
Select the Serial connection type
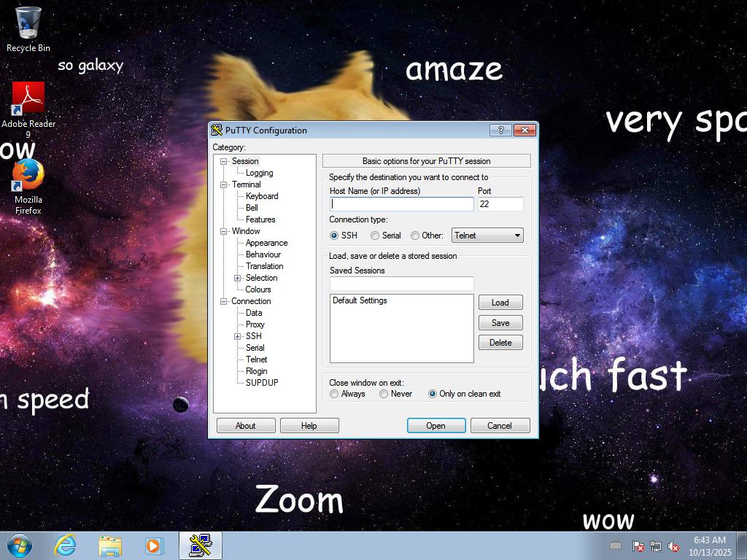(x=375, y=236)
